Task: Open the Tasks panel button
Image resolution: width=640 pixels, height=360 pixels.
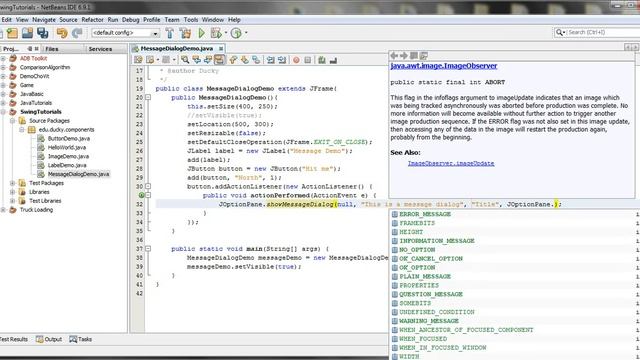Action: (81, 339)
